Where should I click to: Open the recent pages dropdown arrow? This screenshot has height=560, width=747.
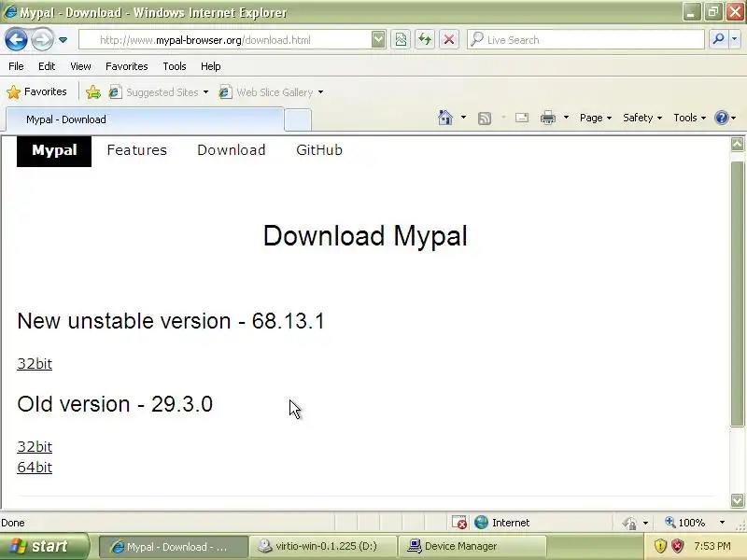click(63, 40)
